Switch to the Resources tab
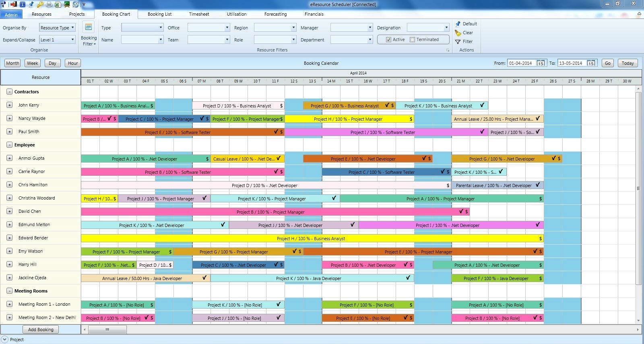 click(41, 14)
